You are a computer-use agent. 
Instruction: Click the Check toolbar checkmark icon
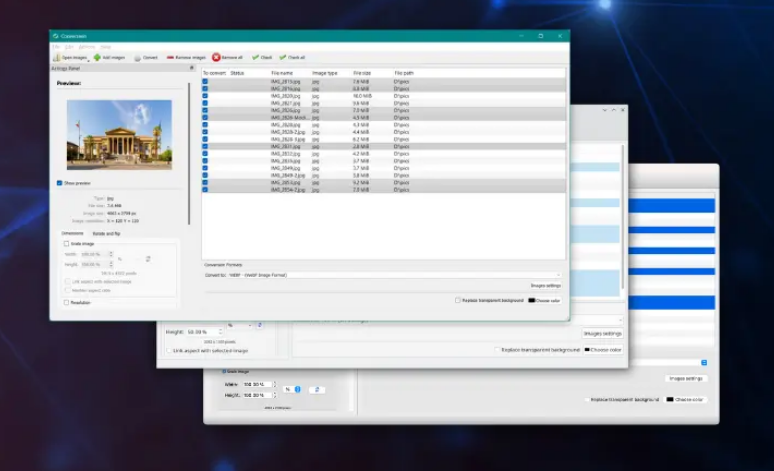click(255, 57)
